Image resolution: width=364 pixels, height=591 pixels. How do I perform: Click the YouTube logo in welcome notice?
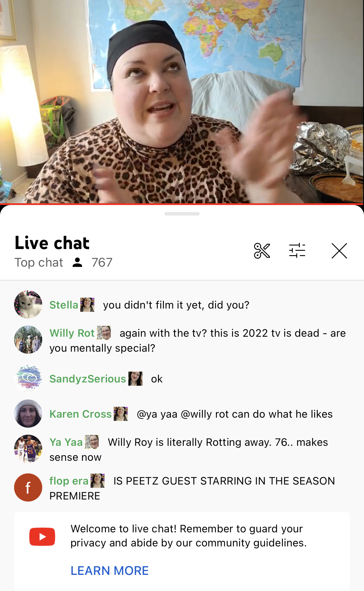(42, 536)
